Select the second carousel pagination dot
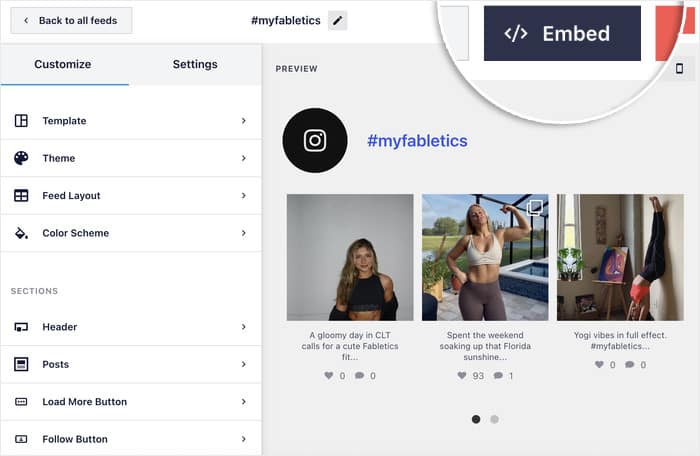 pos(494,419)
